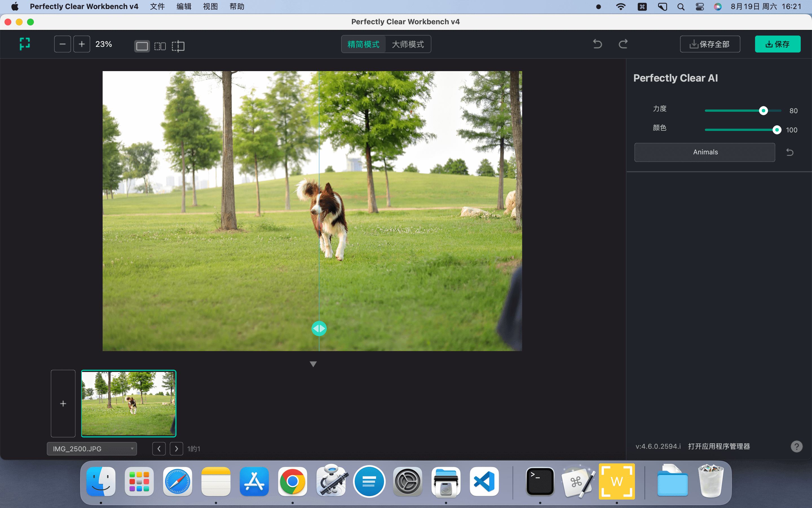Add an image with the plus tile
812x508 pixels.
pyautogui.click(x=63, y=404)
